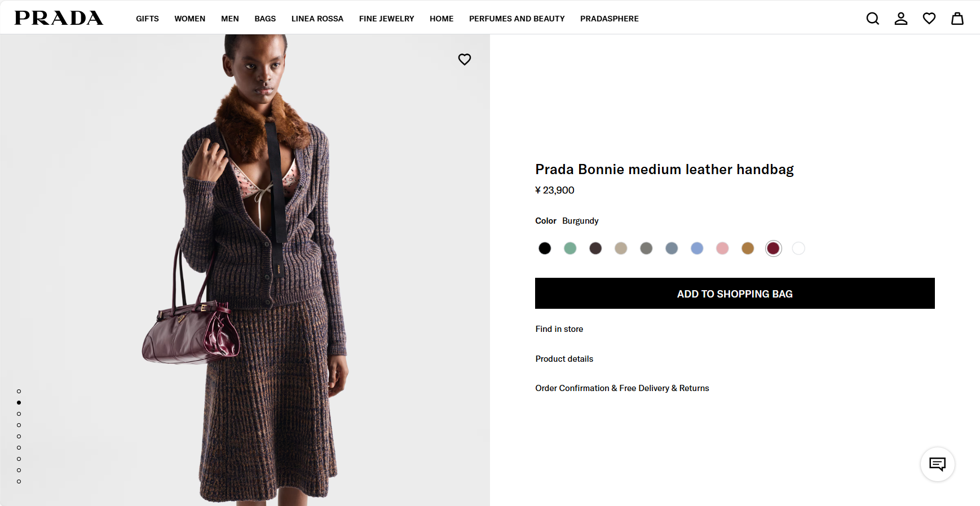
Task: Select the last image pagination dot
Action: click(19, 481)
